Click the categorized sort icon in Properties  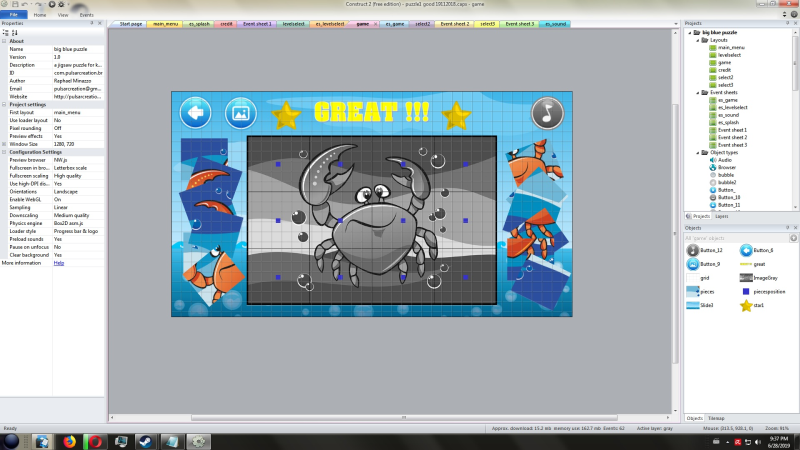pyautogui.click(x=6, y=33)
